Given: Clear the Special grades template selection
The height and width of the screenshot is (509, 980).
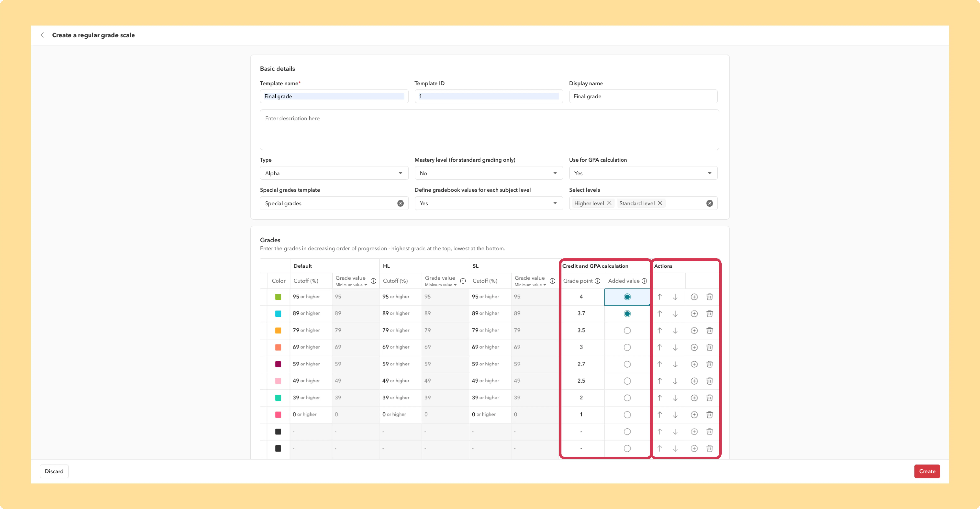Looking at the screenshot, I should (400, 203).
